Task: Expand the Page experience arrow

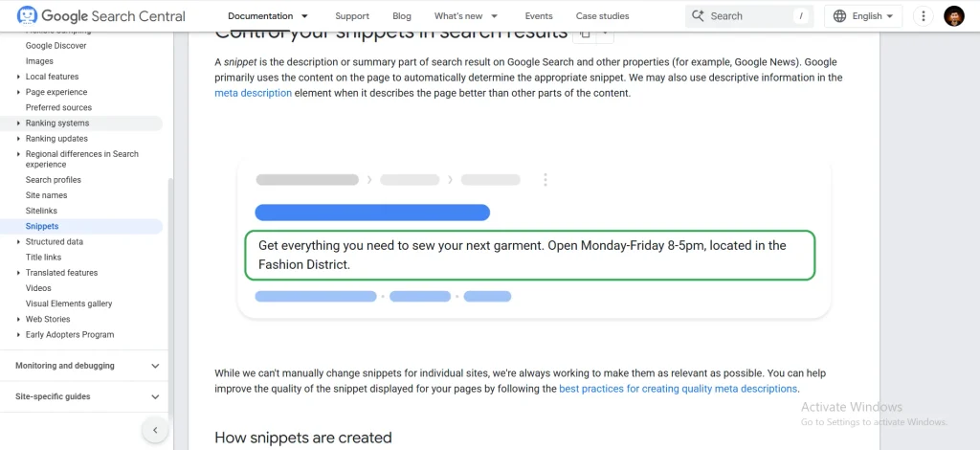Action: (x=18, y=93)
